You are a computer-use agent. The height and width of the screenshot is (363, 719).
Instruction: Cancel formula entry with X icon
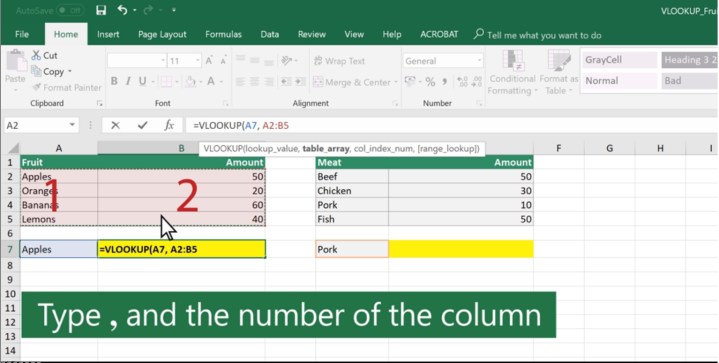116,125
